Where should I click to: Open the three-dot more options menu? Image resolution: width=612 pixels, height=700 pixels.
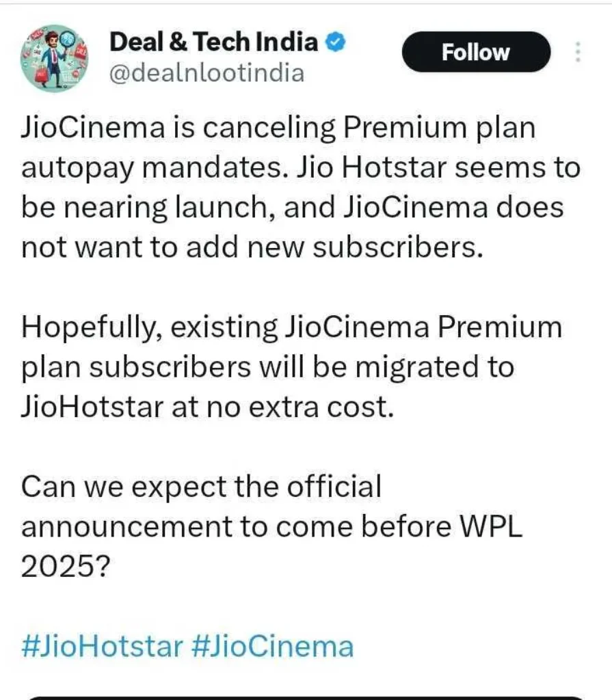coord(578,52)
